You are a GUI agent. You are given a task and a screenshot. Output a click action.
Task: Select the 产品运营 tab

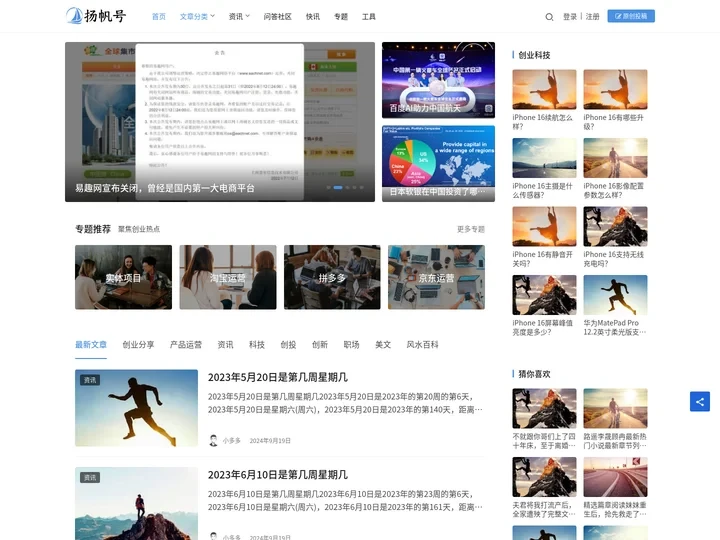(x=186, y=344)
